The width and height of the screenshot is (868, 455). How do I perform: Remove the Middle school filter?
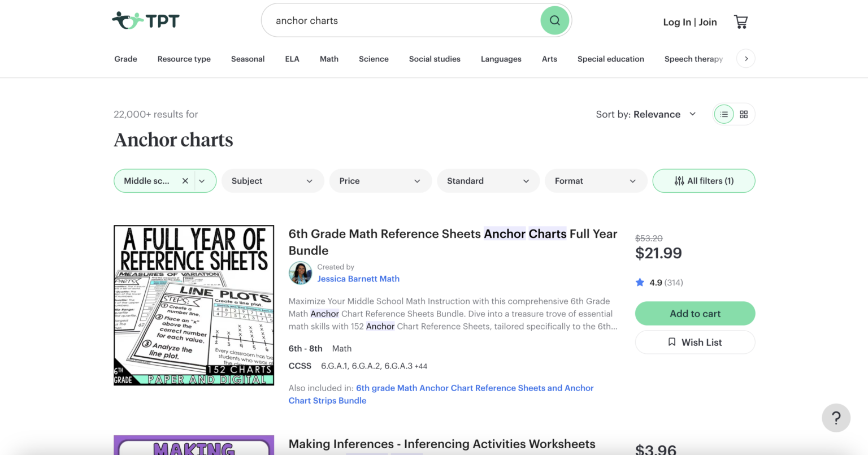(185, 180)
